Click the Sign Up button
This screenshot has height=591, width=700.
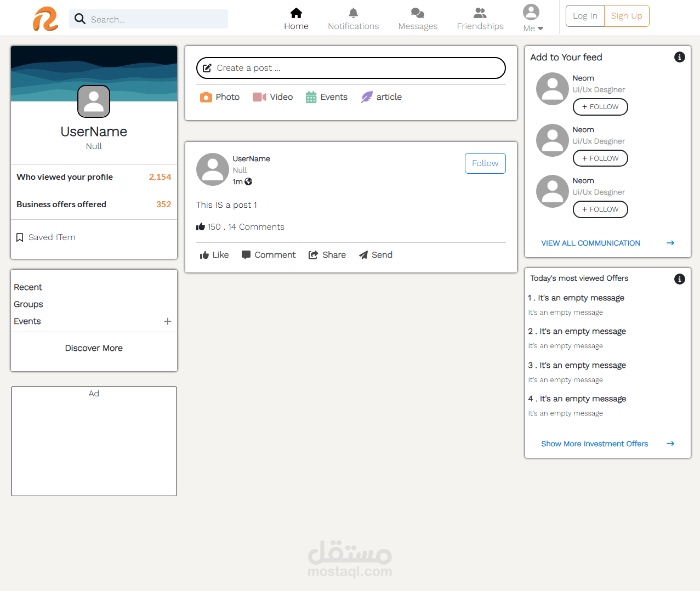(x=627, y=16)
